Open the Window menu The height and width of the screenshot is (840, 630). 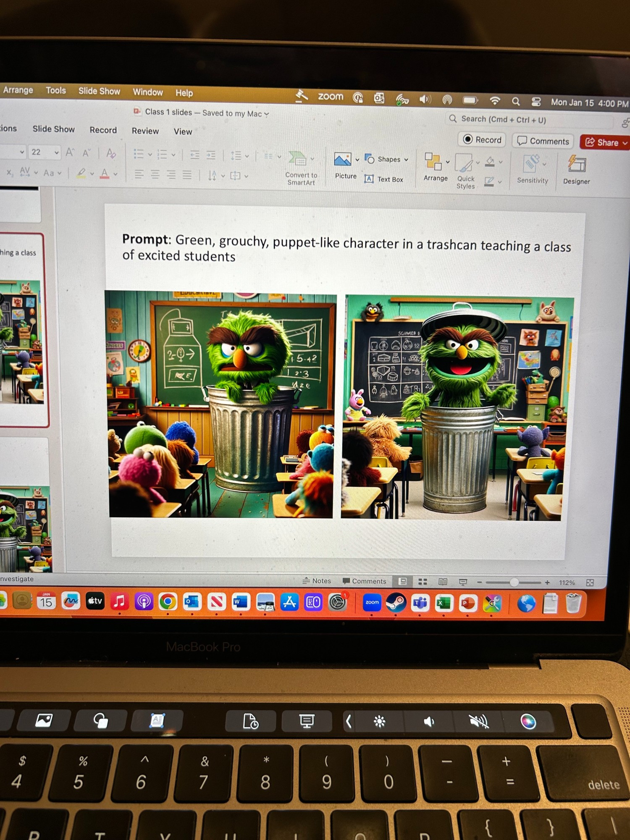coord(148,92)
